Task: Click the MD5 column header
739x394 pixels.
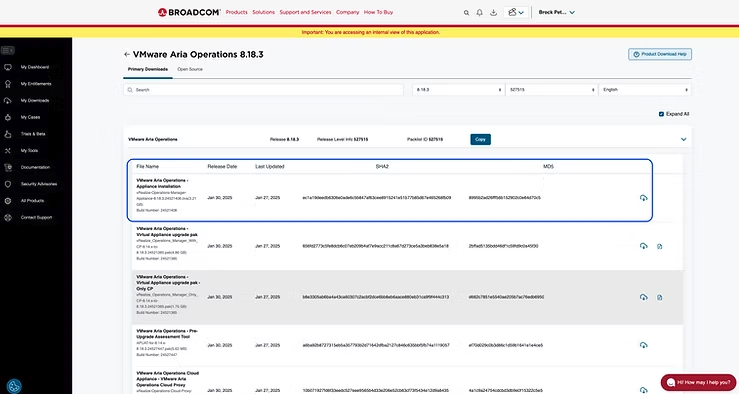Action: tap(548, 166)
